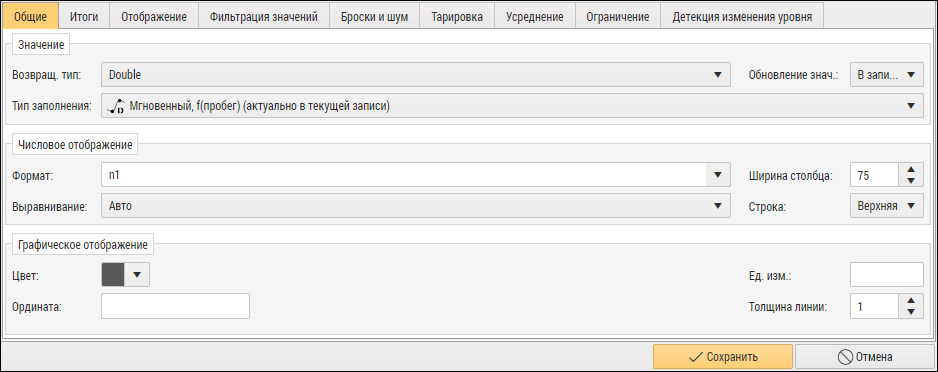The height and width of the screenshot is (372, 938).
Task: Click the prohibition icon on Отмена
Action: (845, 357)
